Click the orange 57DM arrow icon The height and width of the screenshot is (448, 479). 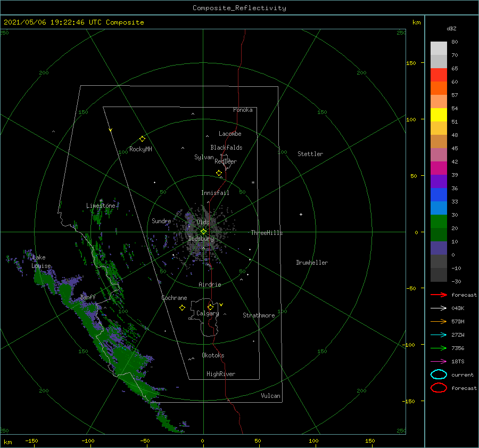click(x=439, y=321)
